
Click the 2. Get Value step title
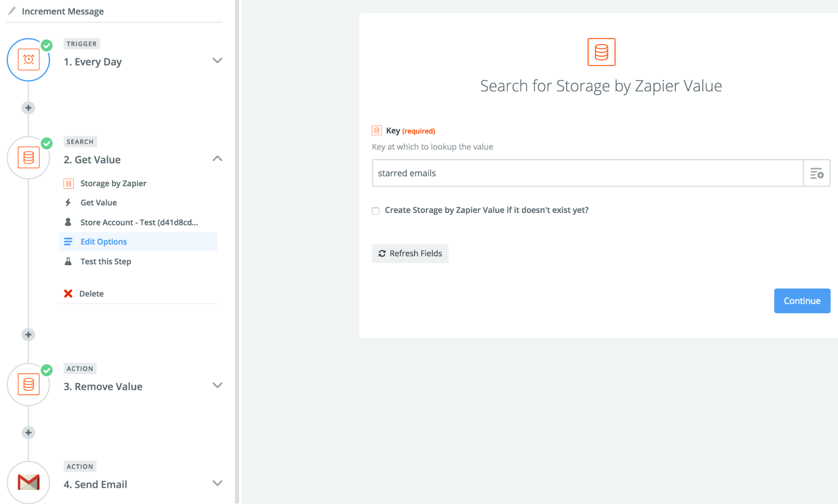click(x=92, y=160)
